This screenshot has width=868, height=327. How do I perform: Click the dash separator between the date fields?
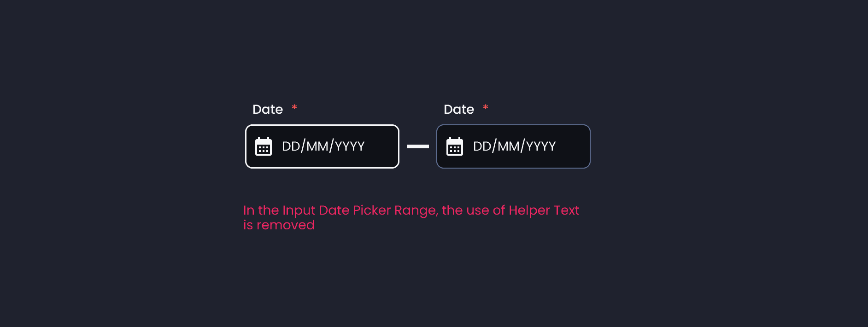(x=417, y=146)
